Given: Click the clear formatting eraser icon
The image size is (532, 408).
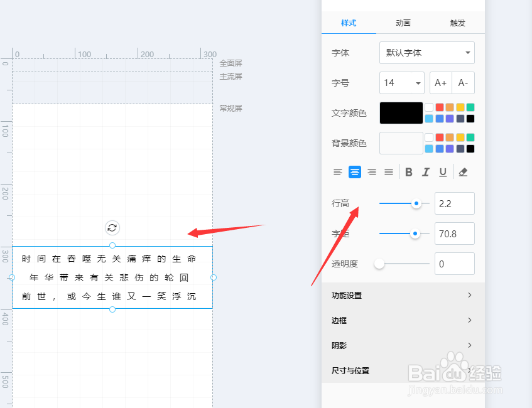Looking at the screenshot, I should (x=463, y=171).
